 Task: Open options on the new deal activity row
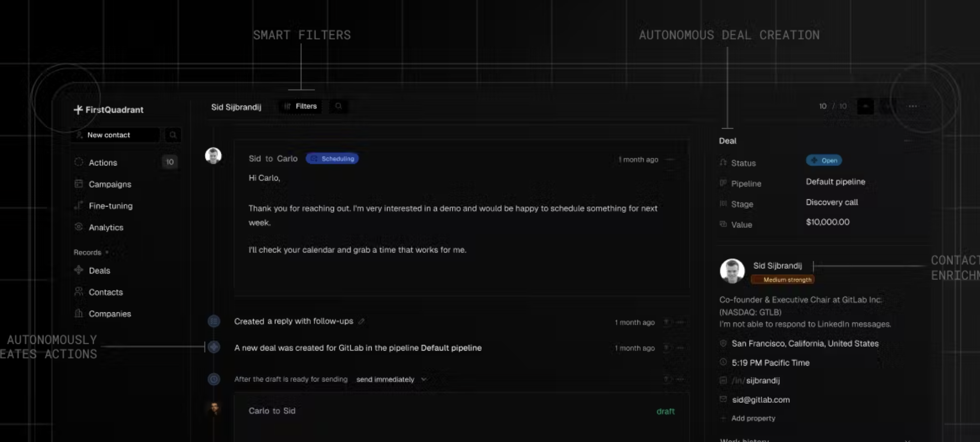coord(680,348)
